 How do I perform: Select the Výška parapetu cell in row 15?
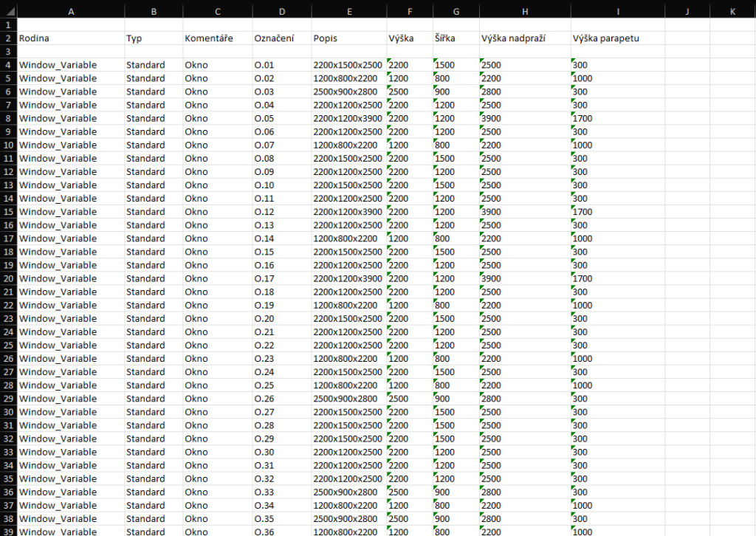(617, 212)
